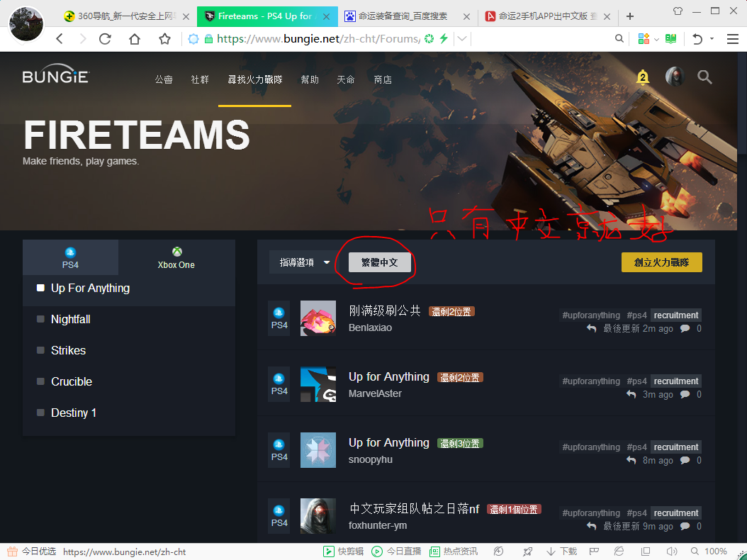Switch to the Xbox One platform tab
This screenshot has width=747, height=560.
(x=176, y=258)
